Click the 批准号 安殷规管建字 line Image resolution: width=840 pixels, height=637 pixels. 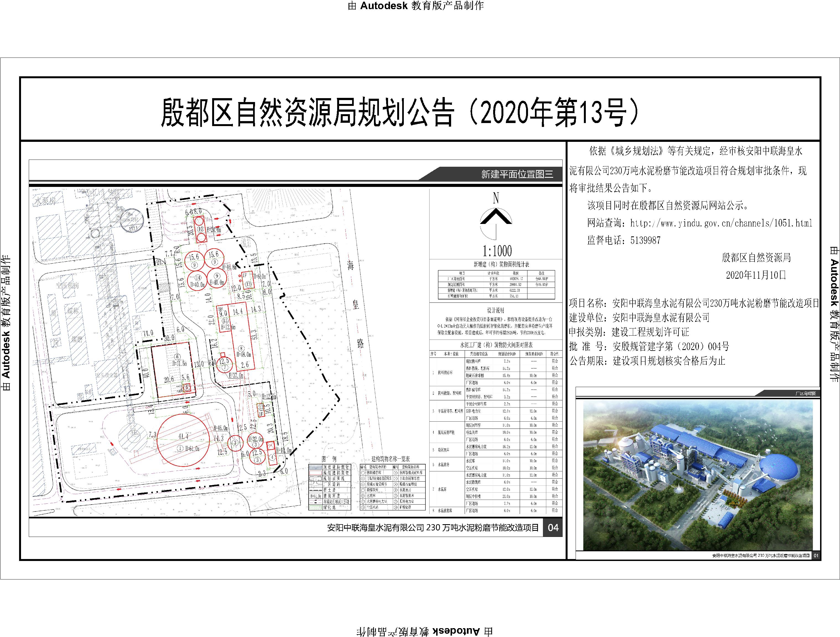pos(649,346)
